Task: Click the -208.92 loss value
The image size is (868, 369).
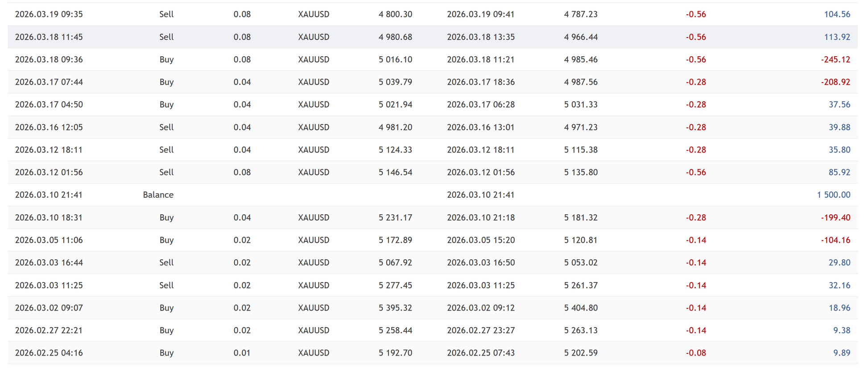Action: tap(835, 82)
